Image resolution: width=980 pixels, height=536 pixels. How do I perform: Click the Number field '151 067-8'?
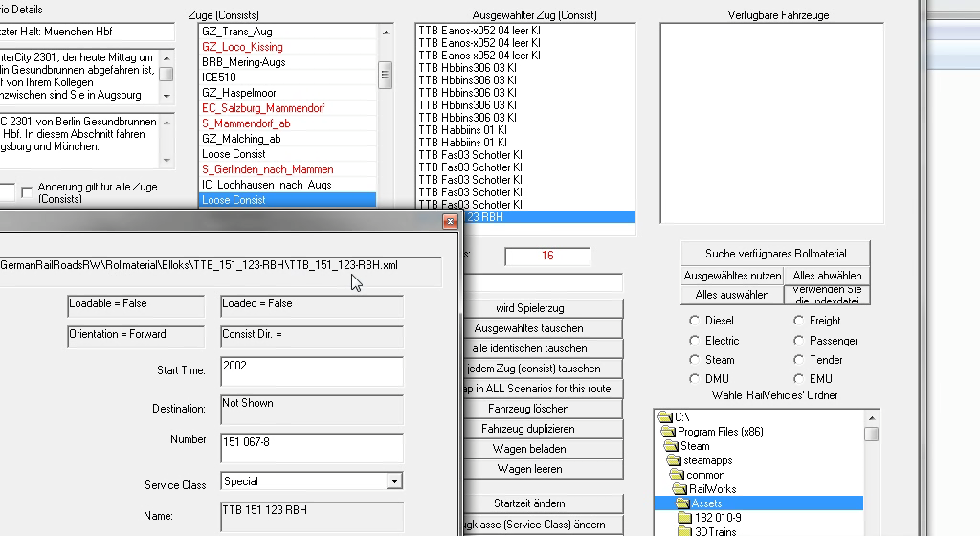pyautogui.click(x=312, y=448)
